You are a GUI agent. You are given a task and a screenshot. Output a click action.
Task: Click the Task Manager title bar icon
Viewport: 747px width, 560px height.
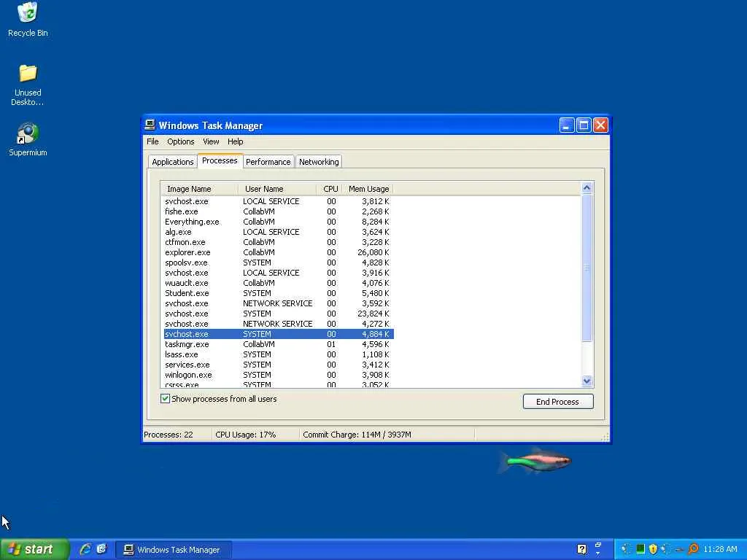tap(150, 125)
